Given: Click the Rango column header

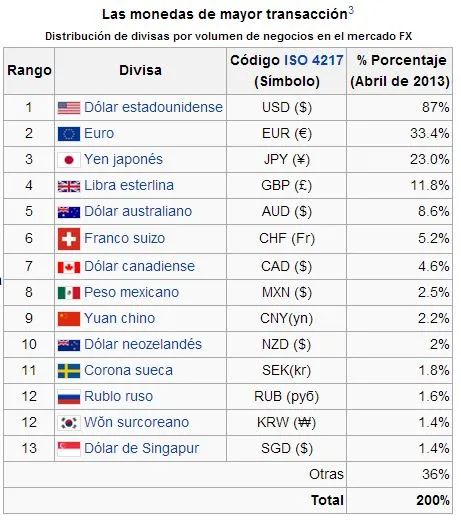Looking at the screenshot, I should [29, 71].
